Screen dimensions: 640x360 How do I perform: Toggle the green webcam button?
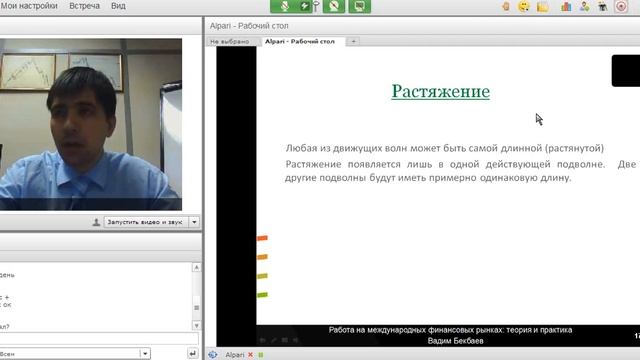point(334,6)
